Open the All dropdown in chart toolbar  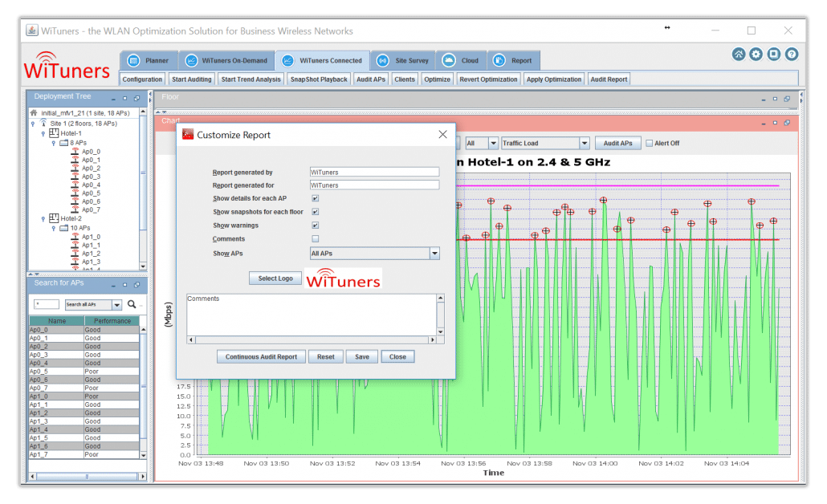(493, 143)
